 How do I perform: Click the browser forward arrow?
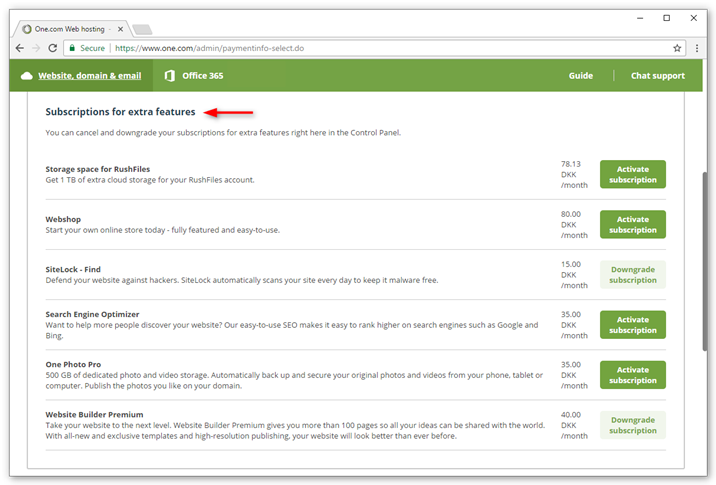tap(36, 48)
